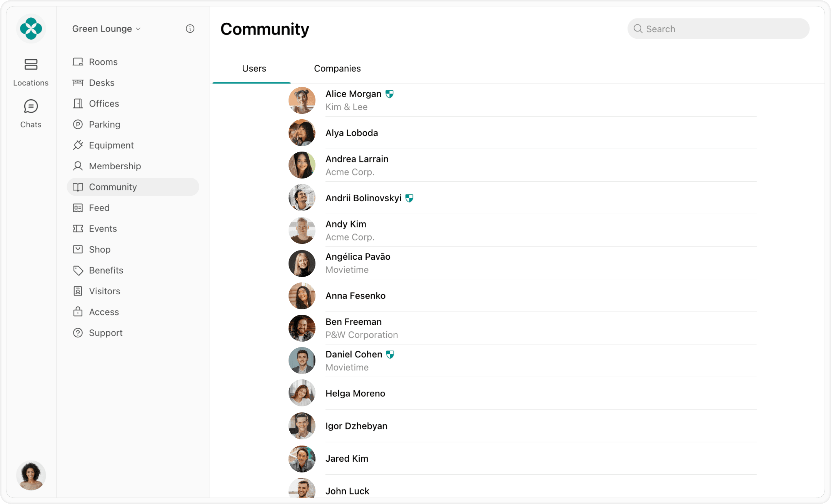Open Equipment via its wrench icon

78,145
